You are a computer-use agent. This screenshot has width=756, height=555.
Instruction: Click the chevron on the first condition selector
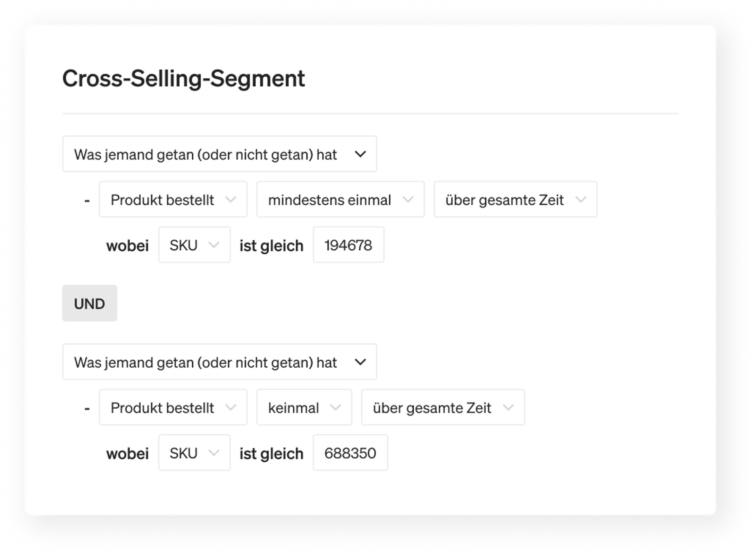tap(361, 154)
